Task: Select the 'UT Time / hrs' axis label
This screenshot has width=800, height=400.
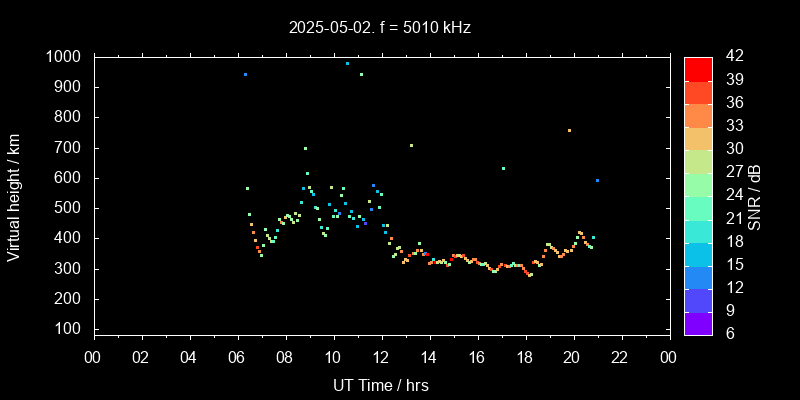Action: 381,384
